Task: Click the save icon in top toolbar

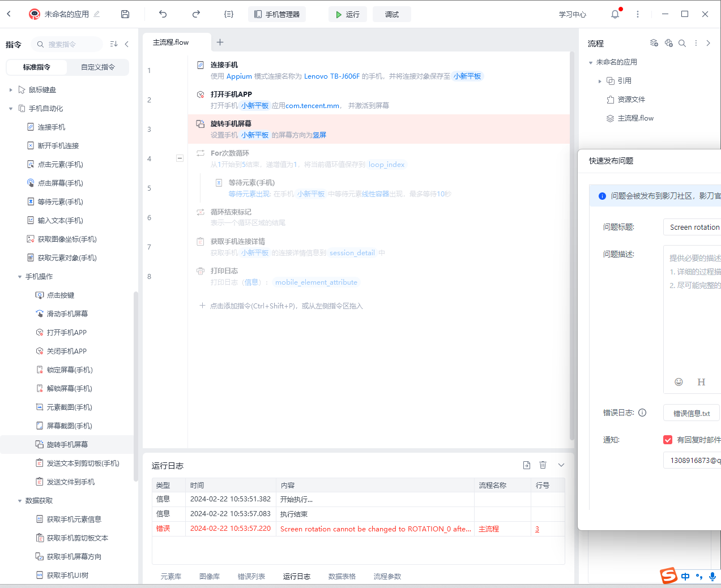Action: pos(125,14)
